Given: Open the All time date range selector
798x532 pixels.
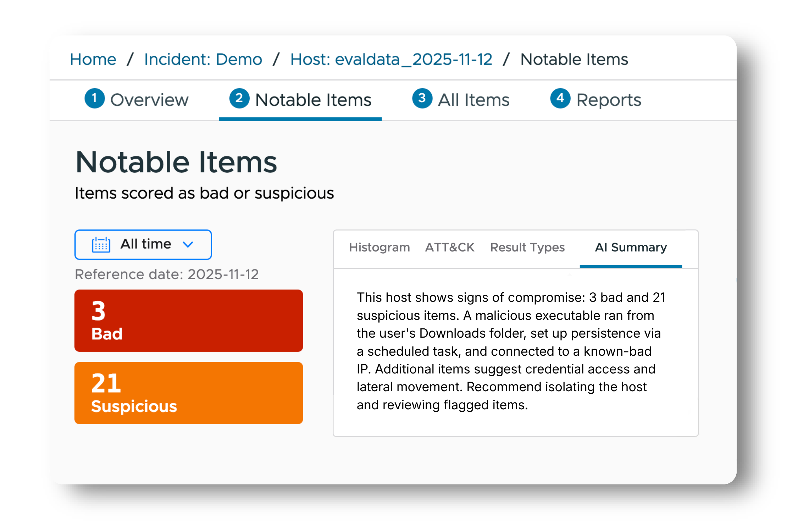Looking at the screenshot, I should [143, 244].
